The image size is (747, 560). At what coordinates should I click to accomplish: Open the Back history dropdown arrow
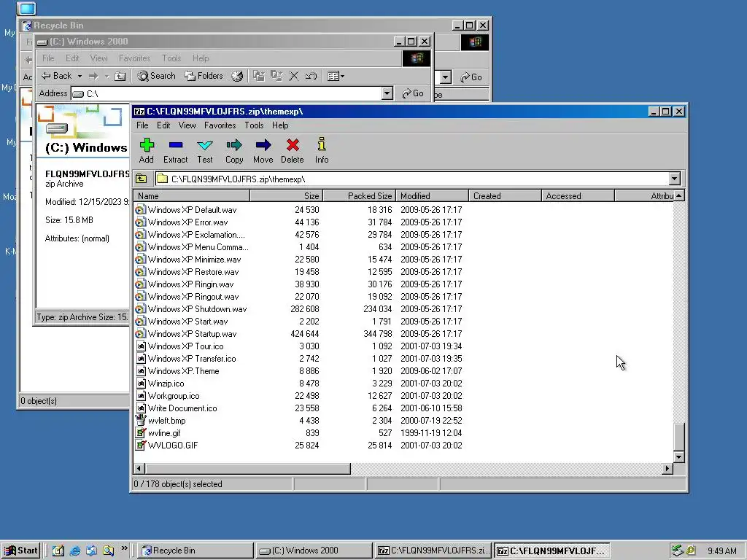[80, 76]
